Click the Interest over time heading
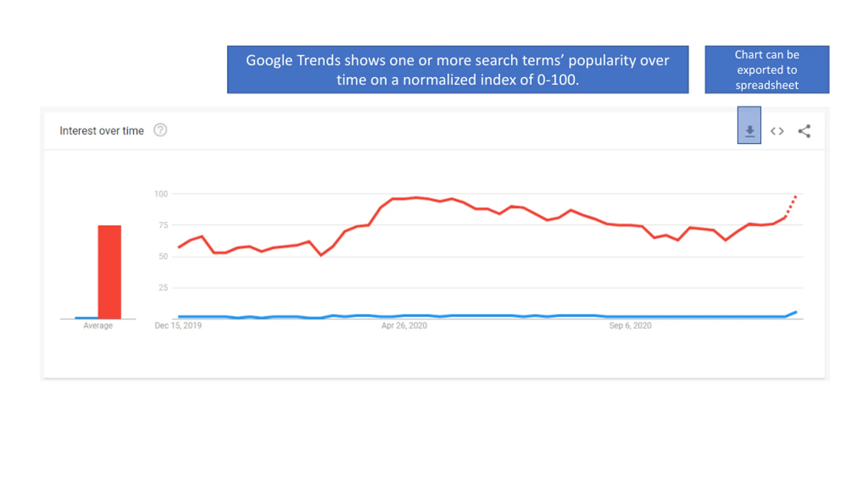Image resolution: width=868 pixels, height=488 pixels. click(102, 131)
